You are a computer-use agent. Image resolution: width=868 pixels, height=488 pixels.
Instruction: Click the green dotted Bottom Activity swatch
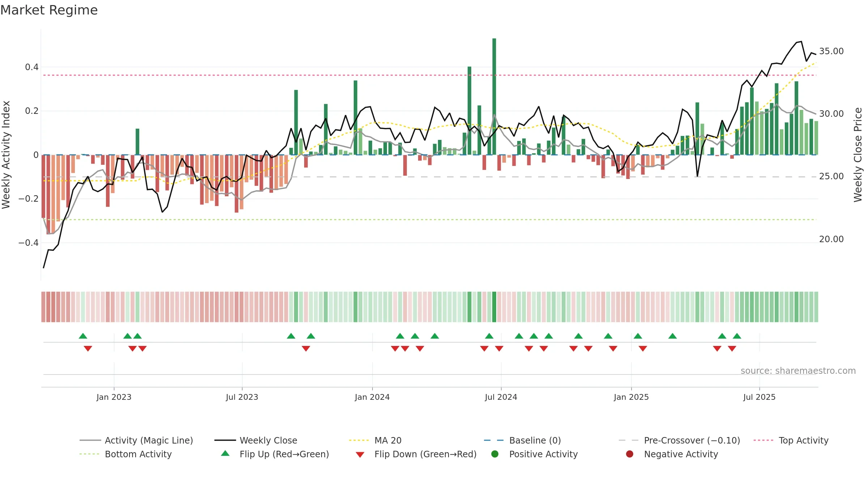89,454
